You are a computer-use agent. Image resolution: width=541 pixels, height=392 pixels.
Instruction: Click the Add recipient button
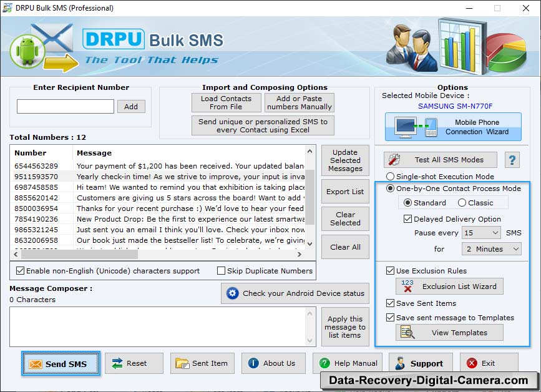(131, 107)
